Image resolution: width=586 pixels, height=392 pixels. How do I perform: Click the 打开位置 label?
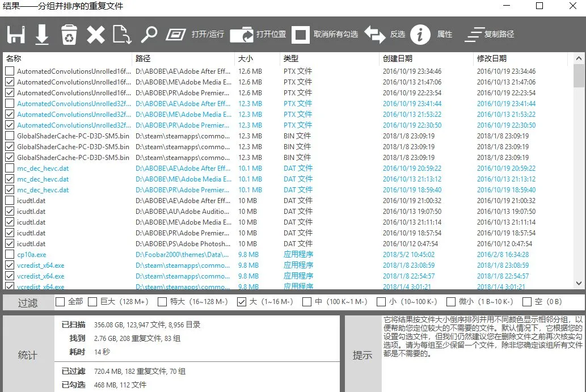click(271, 35)
